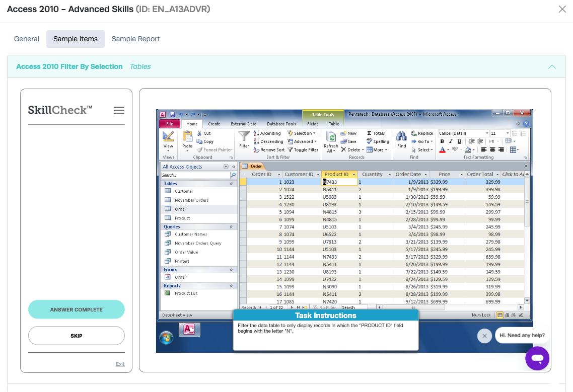The width and height of the screenshot is (573, 392).
Task: Sort records Descending
Action: [268, 141]
